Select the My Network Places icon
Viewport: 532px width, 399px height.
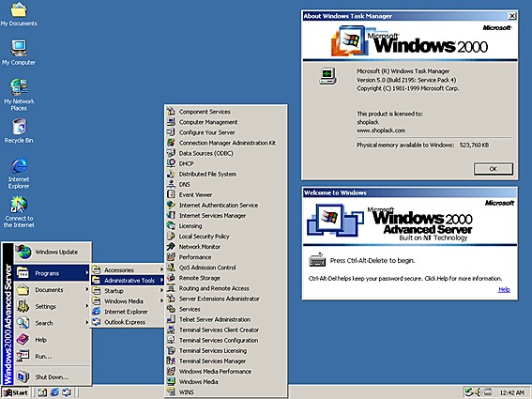(19, 95)
